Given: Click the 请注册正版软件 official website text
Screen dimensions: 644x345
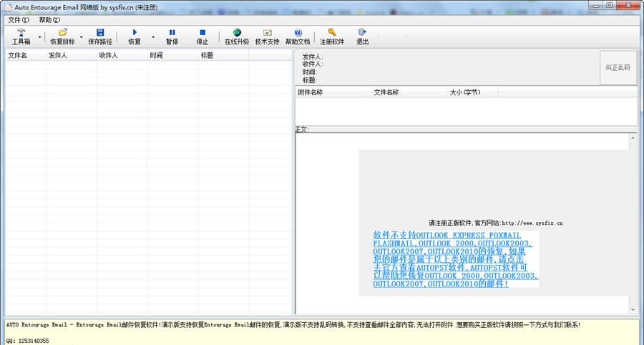Looking at the screenshot, I should pos(496,223).
